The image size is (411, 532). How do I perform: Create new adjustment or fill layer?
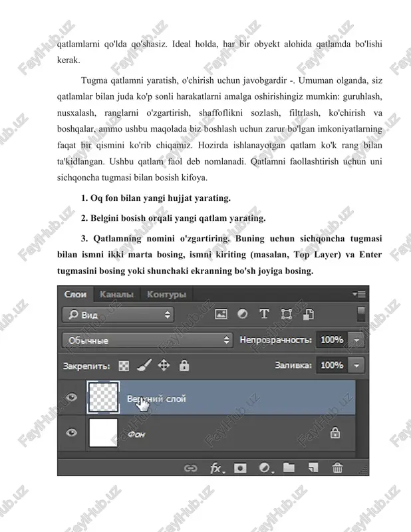[266, 468]
